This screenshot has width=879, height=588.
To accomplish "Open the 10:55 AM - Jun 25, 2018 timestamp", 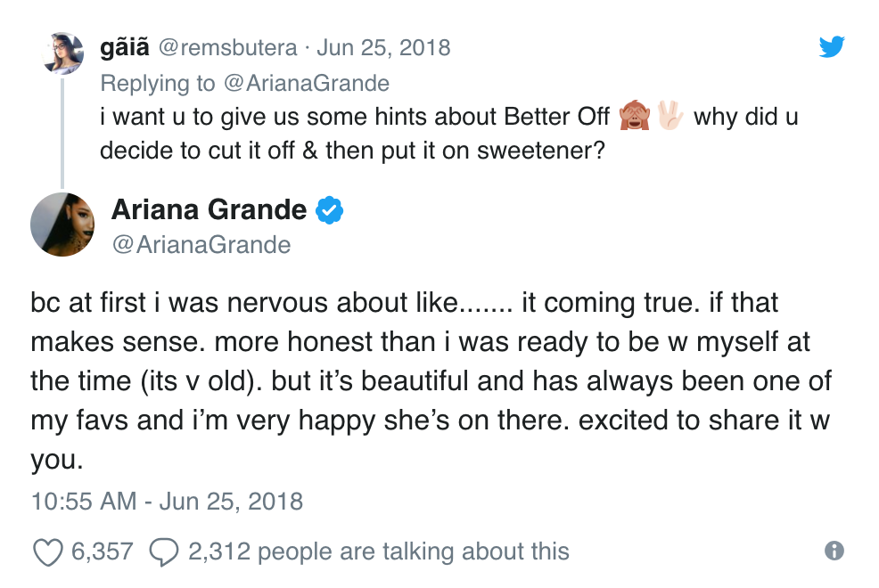I will click(x=167, y=501).
